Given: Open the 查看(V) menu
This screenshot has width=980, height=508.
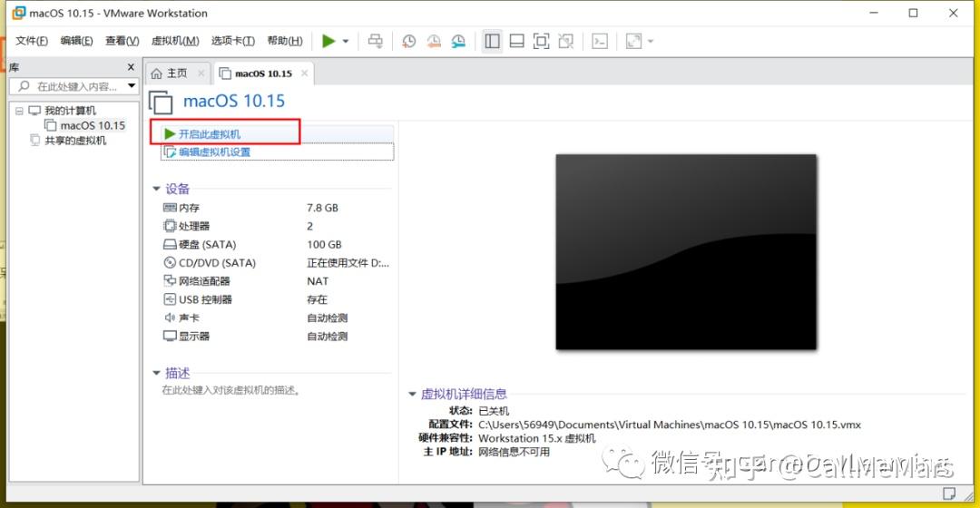Looking at the screenshot, I should [122, 41].
